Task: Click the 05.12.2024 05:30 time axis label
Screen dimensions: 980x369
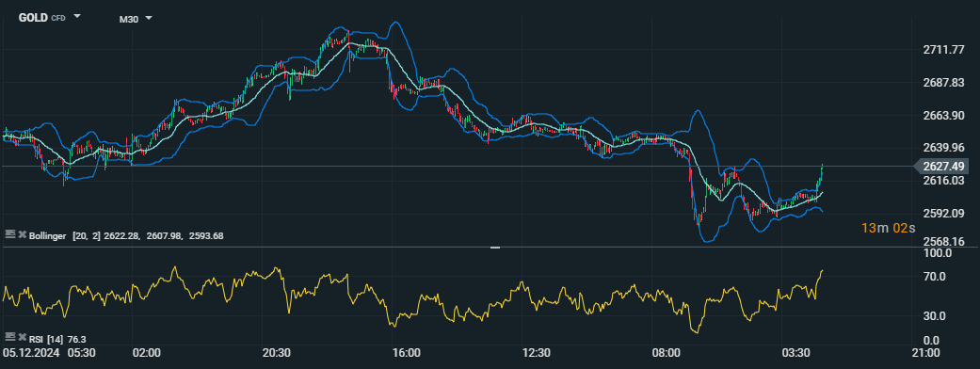Action: coord(49,353)
